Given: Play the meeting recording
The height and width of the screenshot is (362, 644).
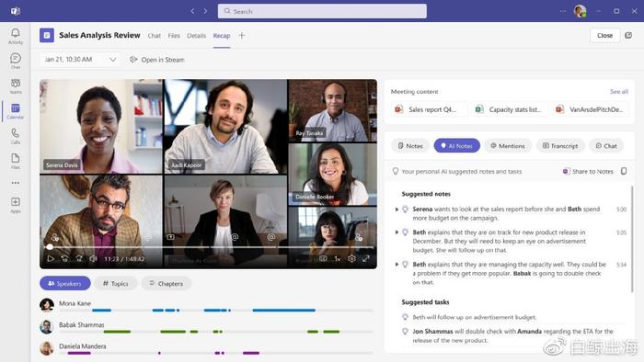Looking at the screenshot, I should pyautogui.click(x=51, y=259).
